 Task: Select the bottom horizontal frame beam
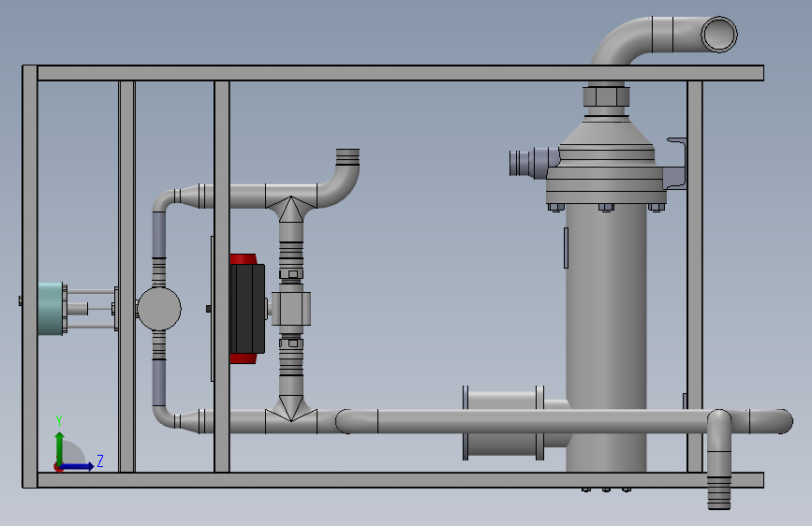400,480
